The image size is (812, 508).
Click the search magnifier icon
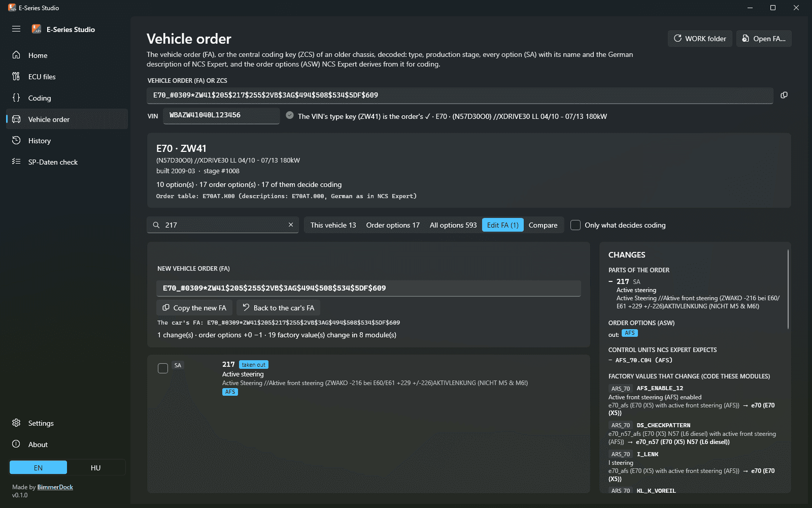(x=156, y=225)
